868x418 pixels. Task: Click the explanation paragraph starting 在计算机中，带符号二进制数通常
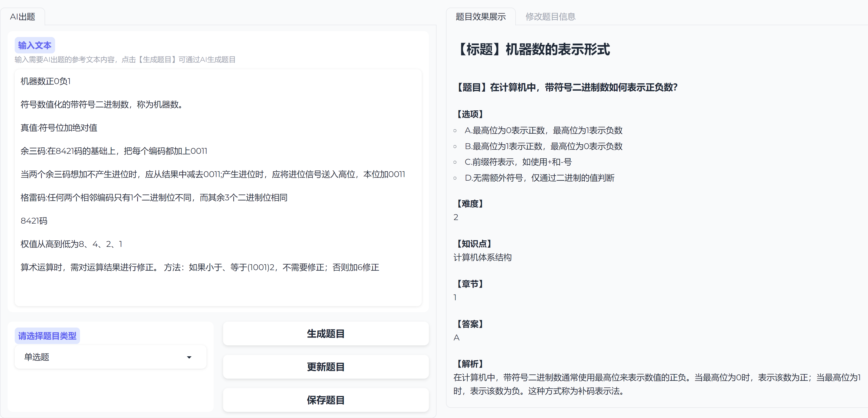(x=657, y=384)
